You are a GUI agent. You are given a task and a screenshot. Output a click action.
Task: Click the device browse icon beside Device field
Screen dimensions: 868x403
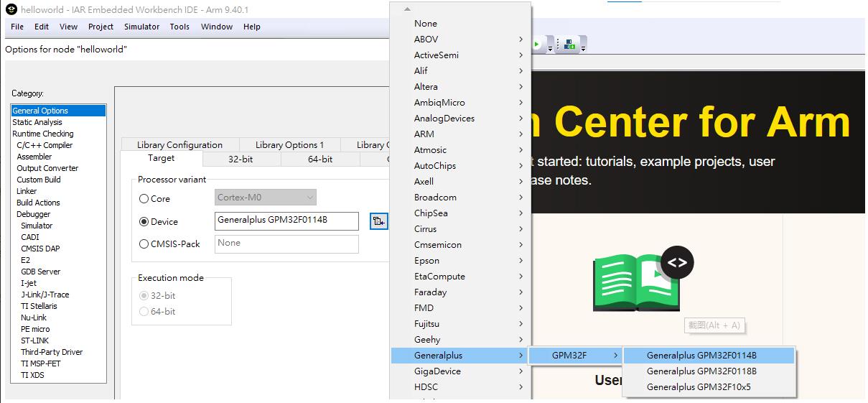pos(378,221)
